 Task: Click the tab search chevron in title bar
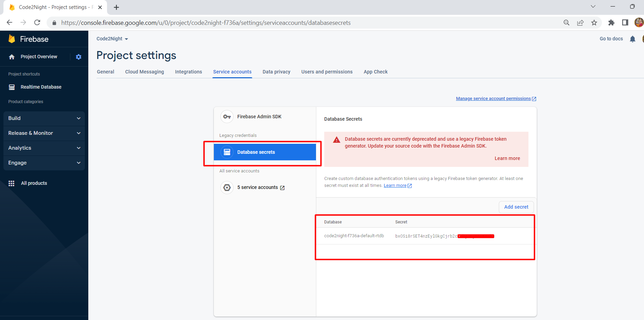click(x=593, y=7)
